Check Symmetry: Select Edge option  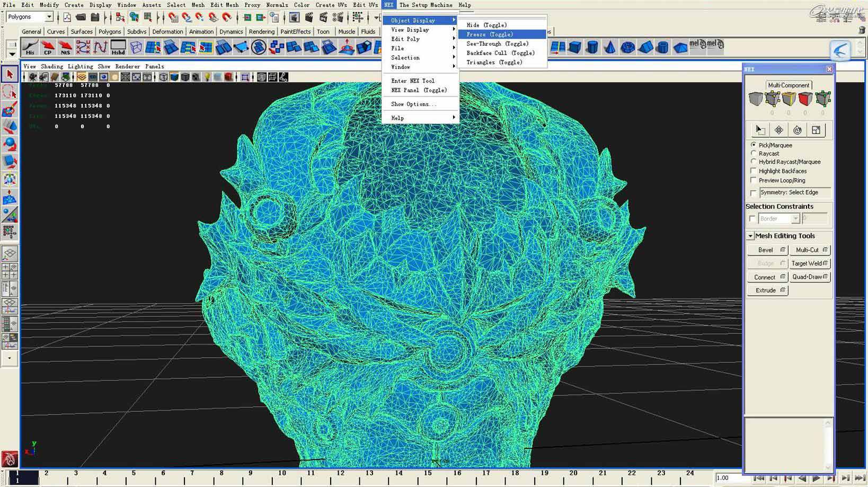pyautogui.click(x=754, y=192)
